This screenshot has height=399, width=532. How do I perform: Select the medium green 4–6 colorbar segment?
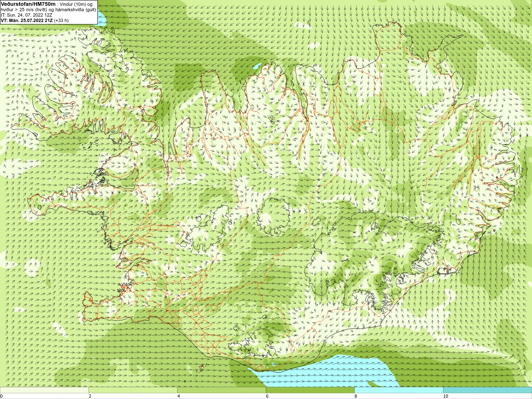pyautogui.click(x=222, y=390)
